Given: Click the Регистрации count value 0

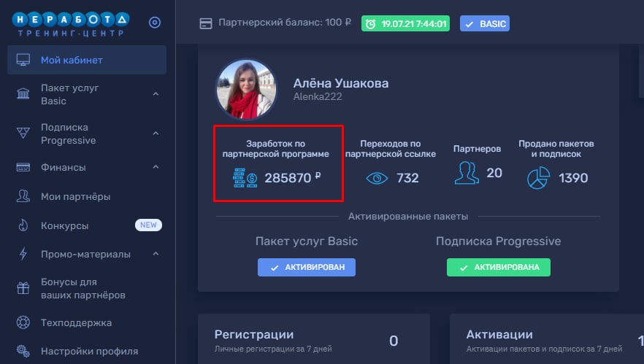Looking at the screenshot, I should pyautogui.click(x=394, y=341).
